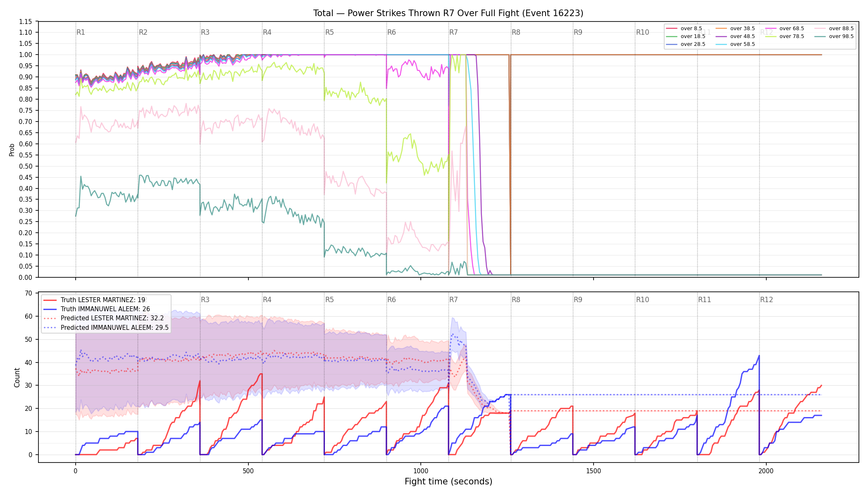This screenshot has height=496, width=868.
Task: Click the "Truth LESTER MARTINEZ: 19" legend label
Action: [103, 300]
